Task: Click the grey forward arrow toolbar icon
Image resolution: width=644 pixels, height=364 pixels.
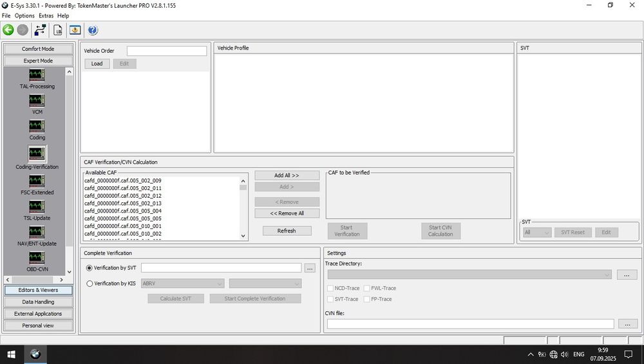Action: tap(23, 30)
